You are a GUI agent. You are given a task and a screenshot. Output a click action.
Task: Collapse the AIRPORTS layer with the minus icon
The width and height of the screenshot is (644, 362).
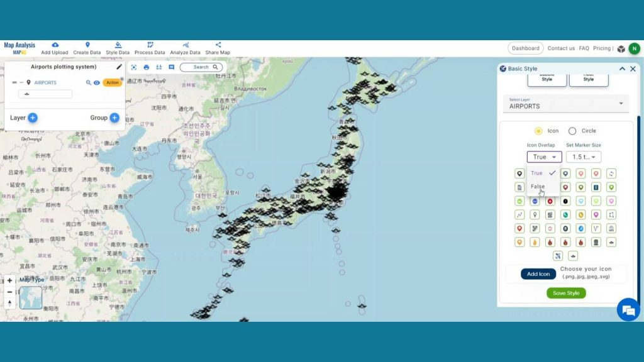coord(21,82)
